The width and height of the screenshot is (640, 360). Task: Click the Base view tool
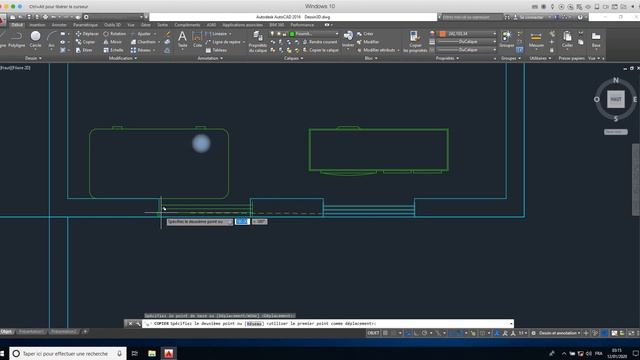(596, 40)
